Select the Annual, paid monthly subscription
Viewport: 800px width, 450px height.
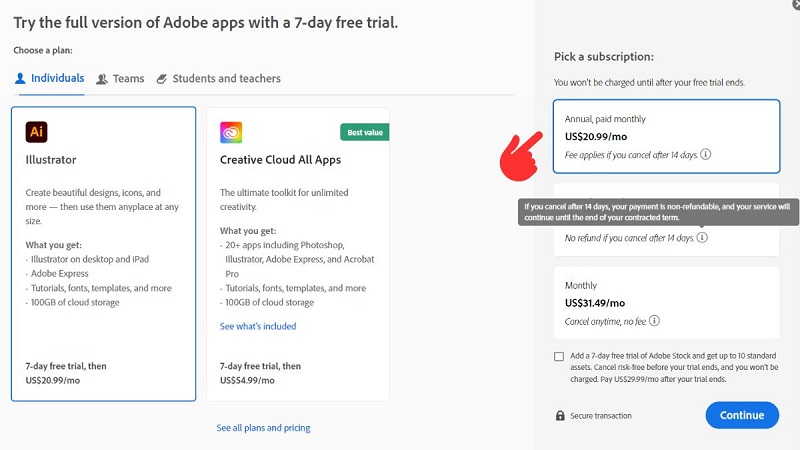point(666,136)
